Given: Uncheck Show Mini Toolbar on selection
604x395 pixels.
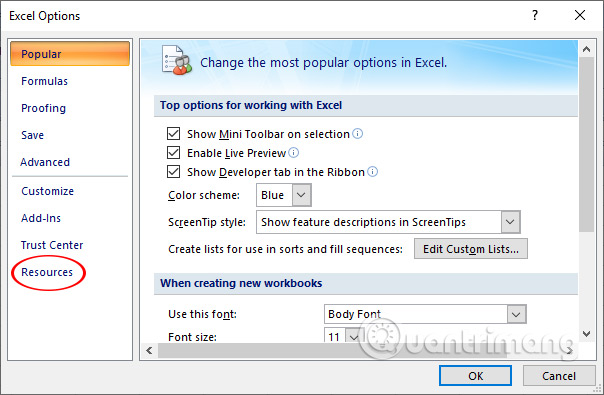Looking at the screenshot, I should point(173,134).
